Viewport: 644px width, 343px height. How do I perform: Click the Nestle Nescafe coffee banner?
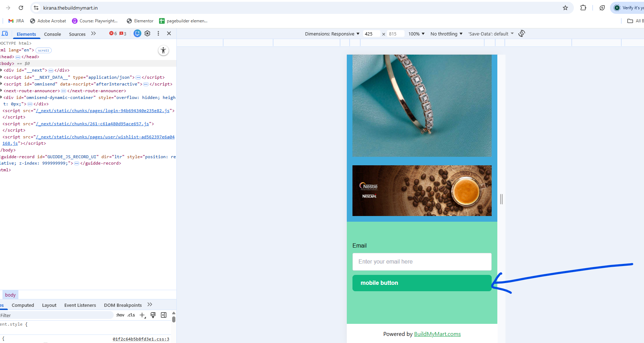click(x=422, y=190)
